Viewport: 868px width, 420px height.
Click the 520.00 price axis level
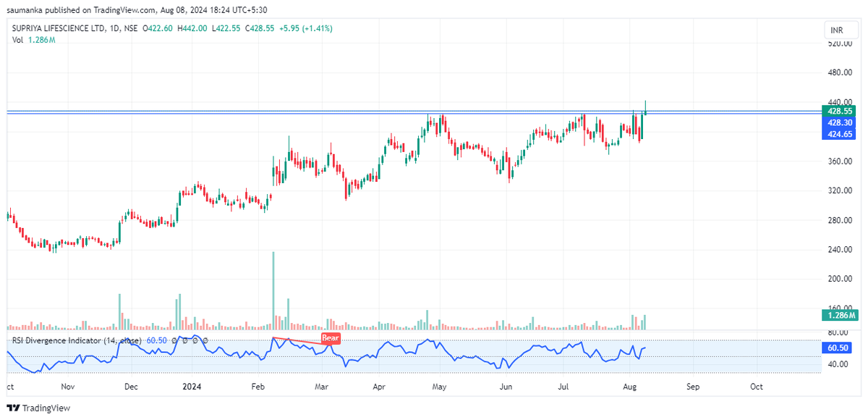point(839,43)
